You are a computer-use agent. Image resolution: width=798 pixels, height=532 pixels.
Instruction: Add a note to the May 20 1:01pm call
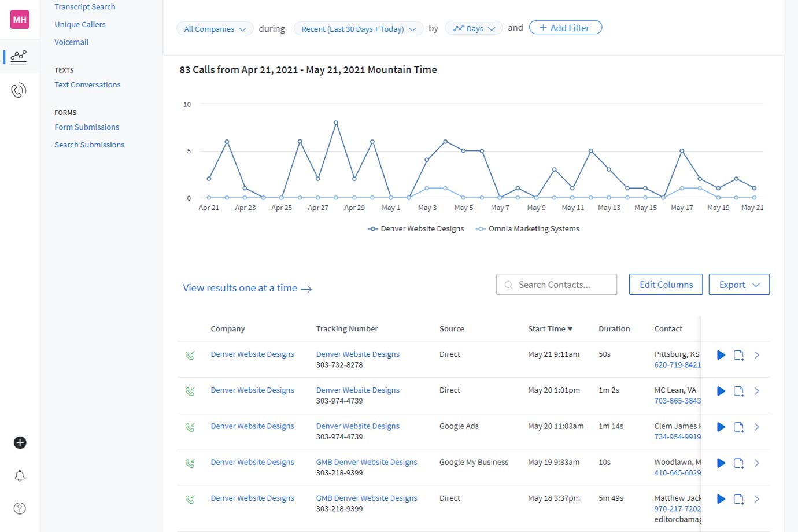pos(739,391)
